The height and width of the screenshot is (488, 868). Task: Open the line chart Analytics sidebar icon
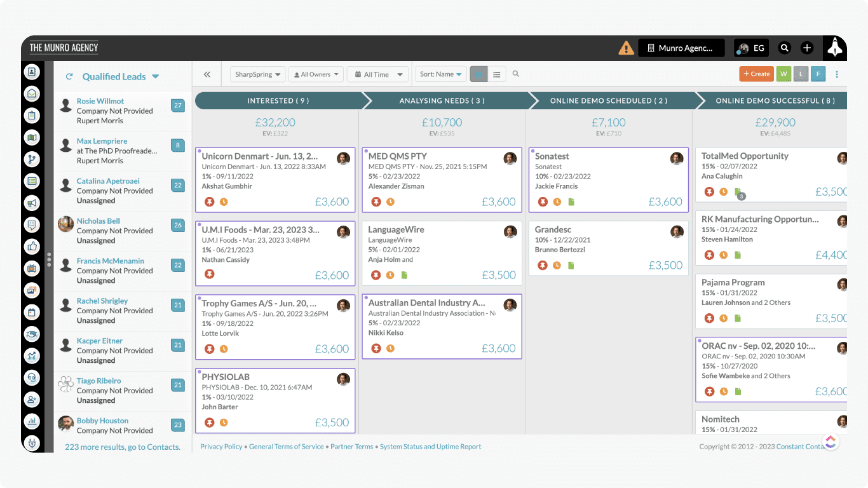32,356
